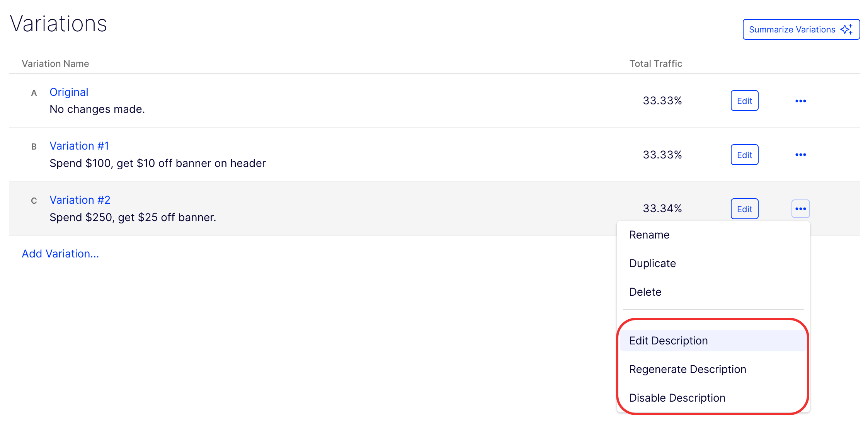Select Rename from the context menu

pyautogui.click(x=649, y=235)
